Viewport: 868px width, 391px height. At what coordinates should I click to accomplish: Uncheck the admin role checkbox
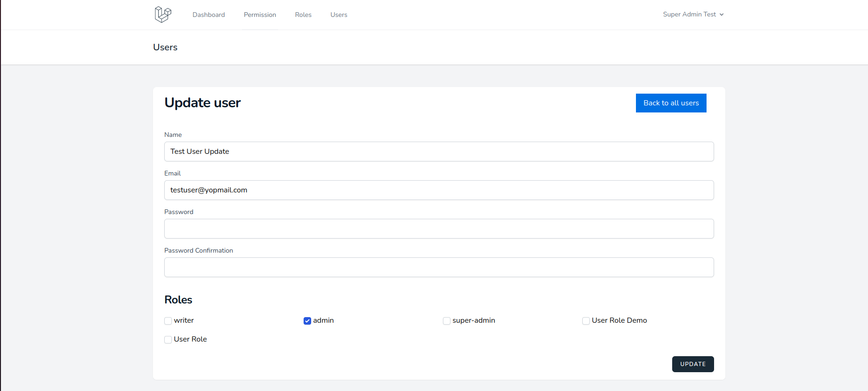(x=307, y=321)
